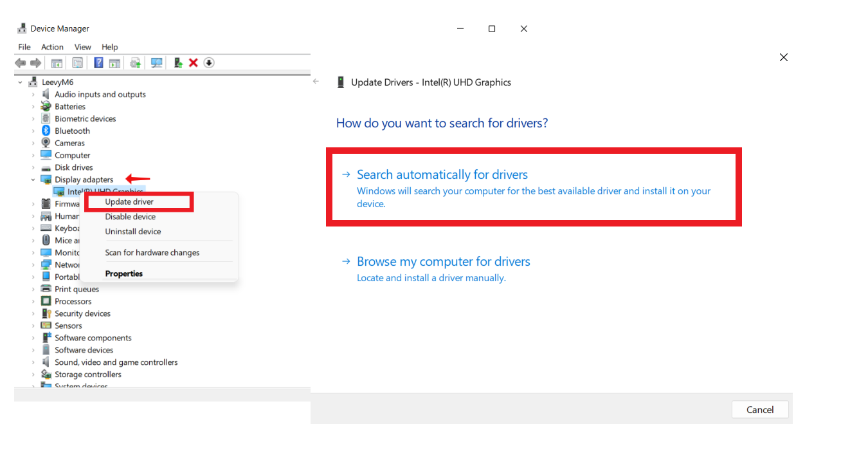868x453 pixels.
Task: Click the Bluetooth category icon
Action: 46,131
